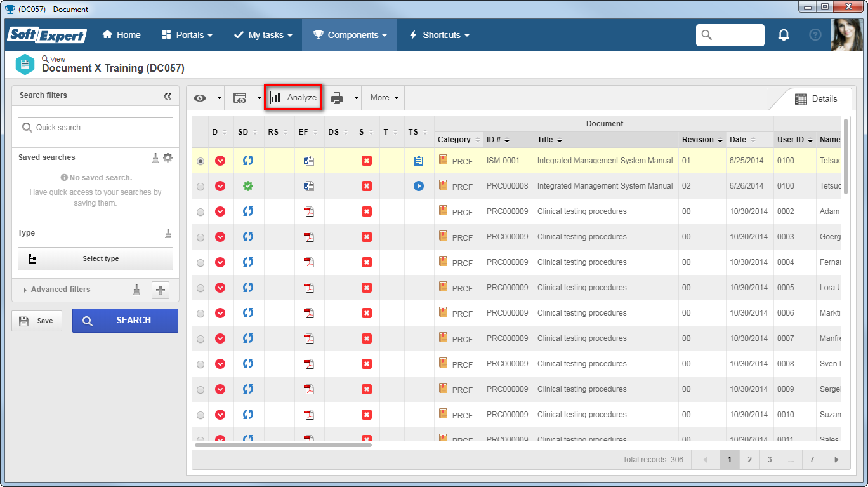Click the notifications bell icon
Image resolution: width=868 pixels, height=487 pixels.
[x=784, y=35]
